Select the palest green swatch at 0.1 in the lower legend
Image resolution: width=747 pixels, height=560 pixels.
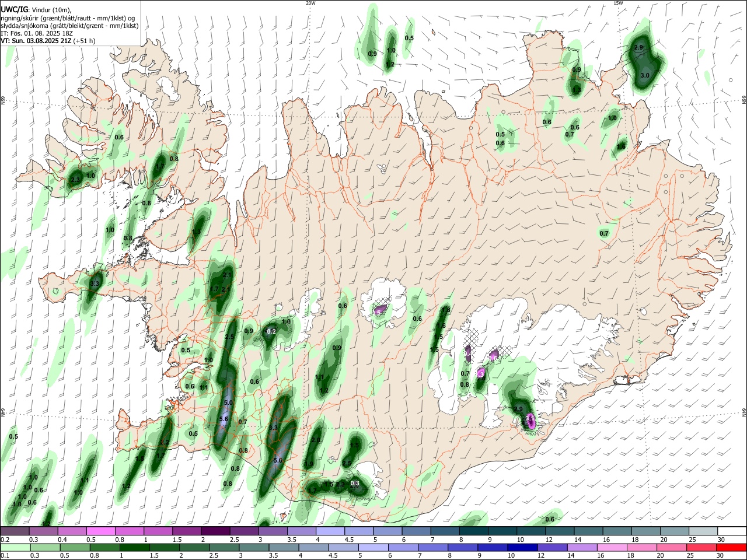[x=15, y=547]
